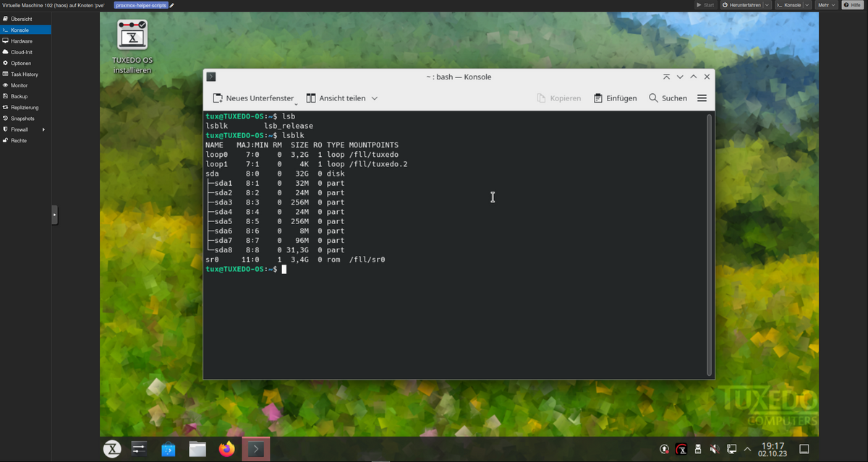This screenshot has width=868, height=462.
Task: Open the Herunterfahren dropdown arrow
Action: (767, 5)
